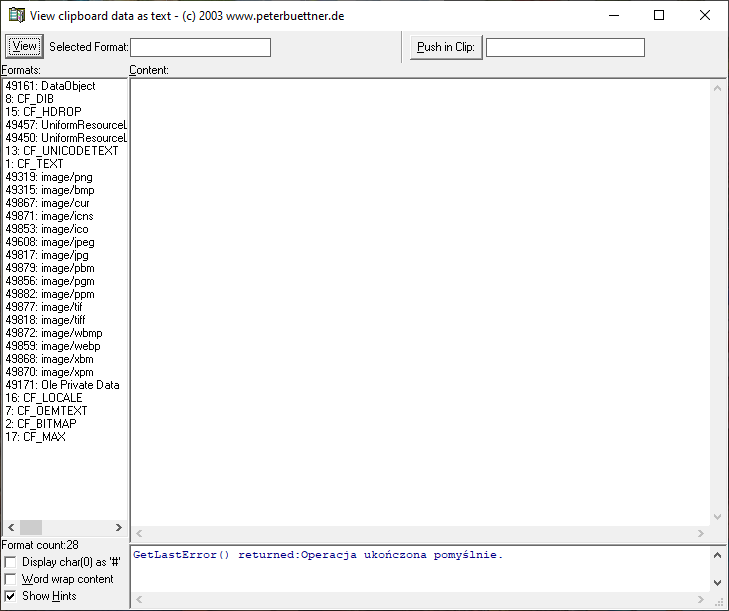
Task: Click formats list right scroll arrow
Action: point(119,527)
